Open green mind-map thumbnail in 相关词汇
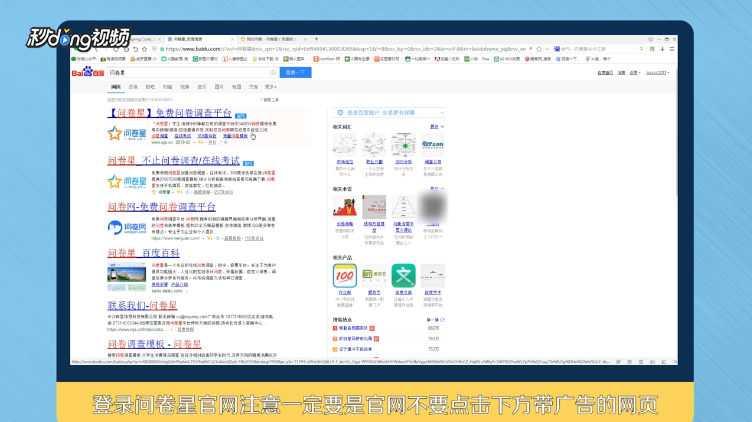This screenshot has height=422, width=752. 403,145
